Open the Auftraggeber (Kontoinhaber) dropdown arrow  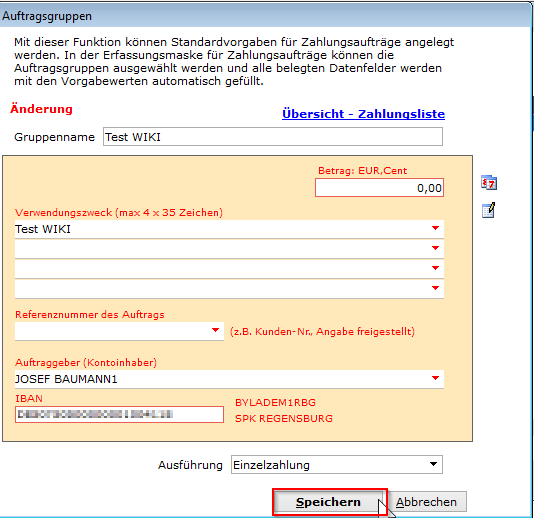pyautogui.click(x=435, y=378)
